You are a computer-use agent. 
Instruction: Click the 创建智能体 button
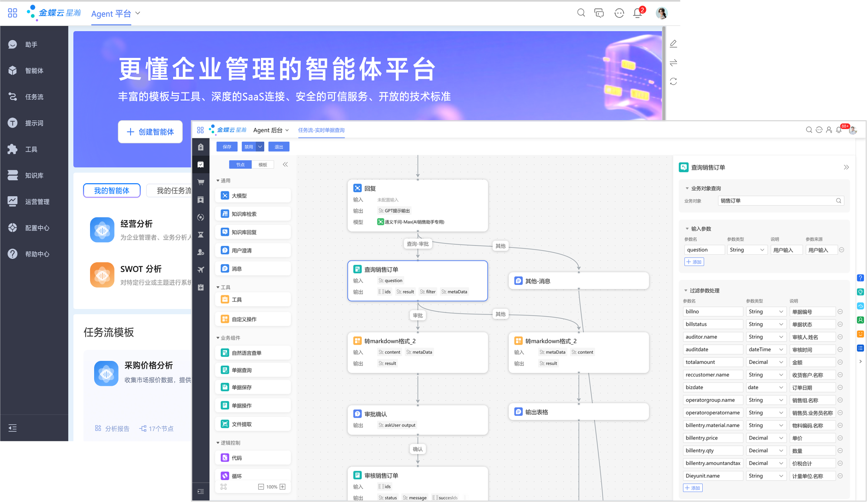(150, 132)
